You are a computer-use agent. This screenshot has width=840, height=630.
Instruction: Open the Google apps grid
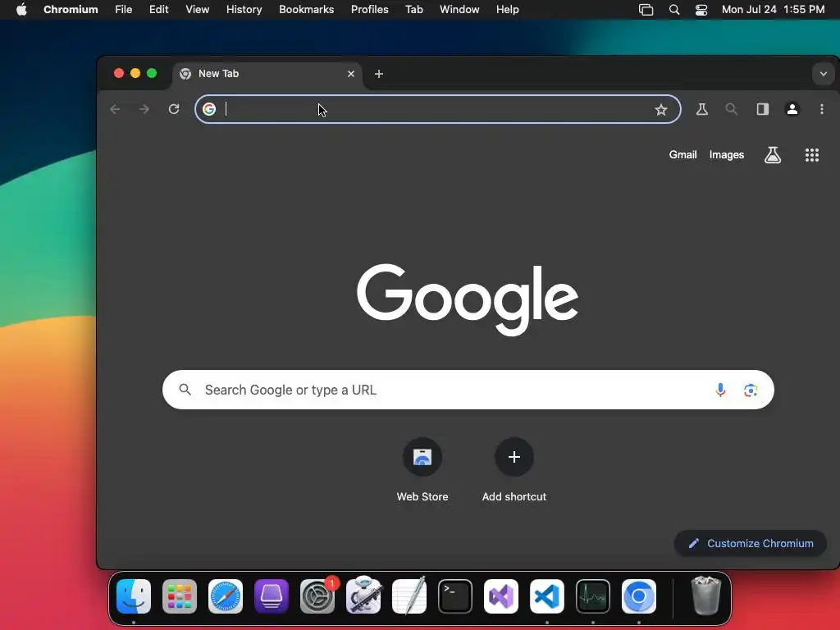tap(812, 155)
